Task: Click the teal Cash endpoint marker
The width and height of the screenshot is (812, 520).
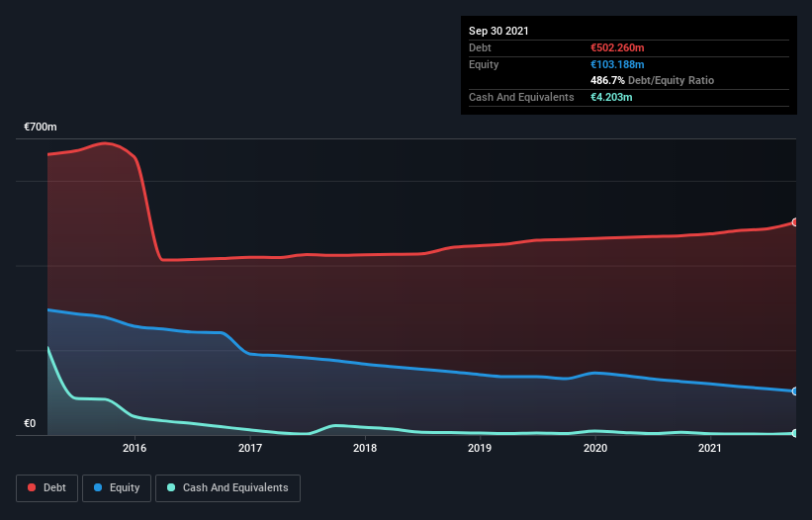Action: 795,433
